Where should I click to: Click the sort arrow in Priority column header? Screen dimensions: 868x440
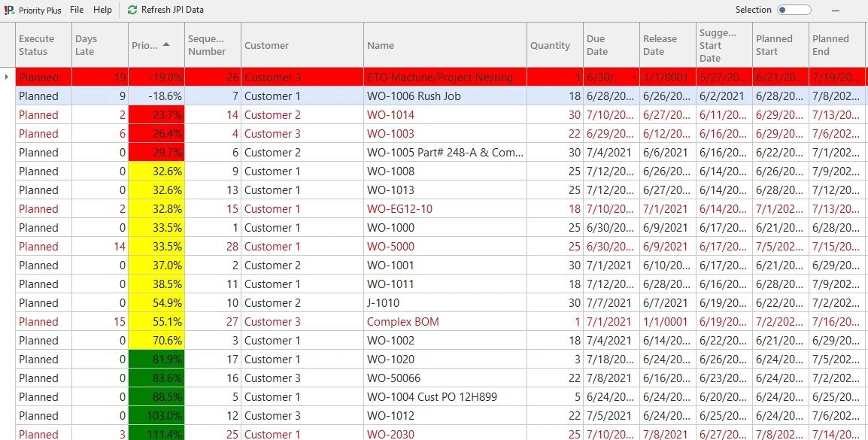[166, 44]
